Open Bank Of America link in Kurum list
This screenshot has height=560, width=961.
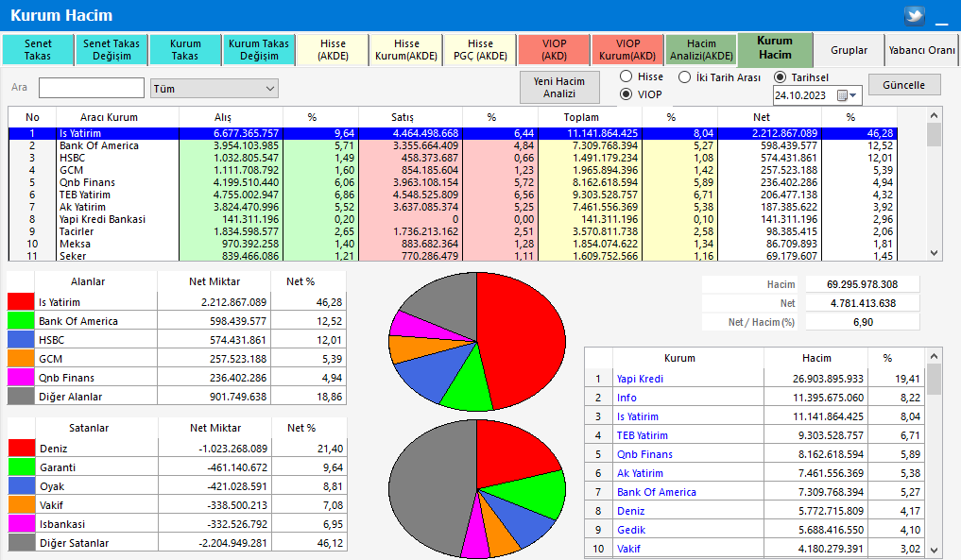point(657,492)
